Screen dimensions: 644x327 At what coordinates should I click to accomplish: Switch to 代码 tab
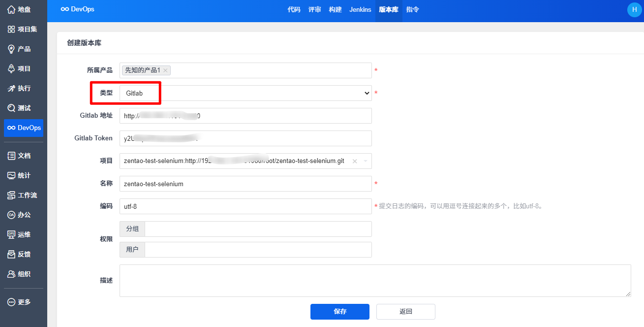click(294, 9)
